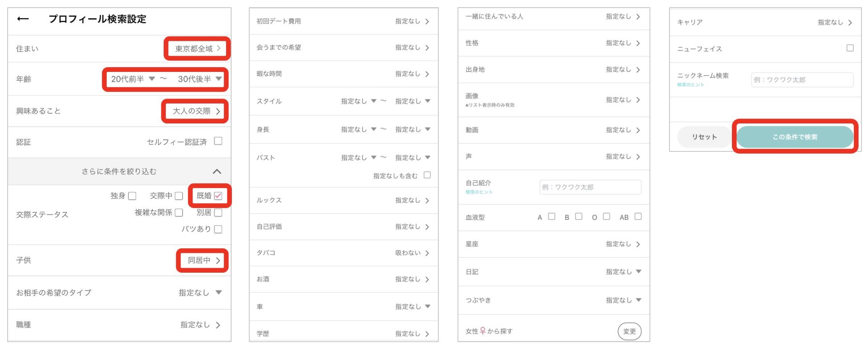Open the お相手の希望のタイプ dropdown

tap(218, 293)
